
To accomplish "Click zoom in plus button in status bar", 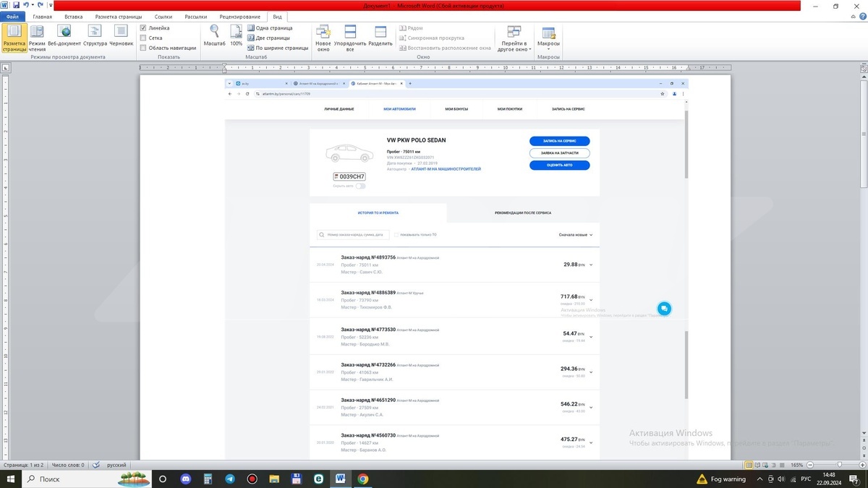I will point(861,465).
